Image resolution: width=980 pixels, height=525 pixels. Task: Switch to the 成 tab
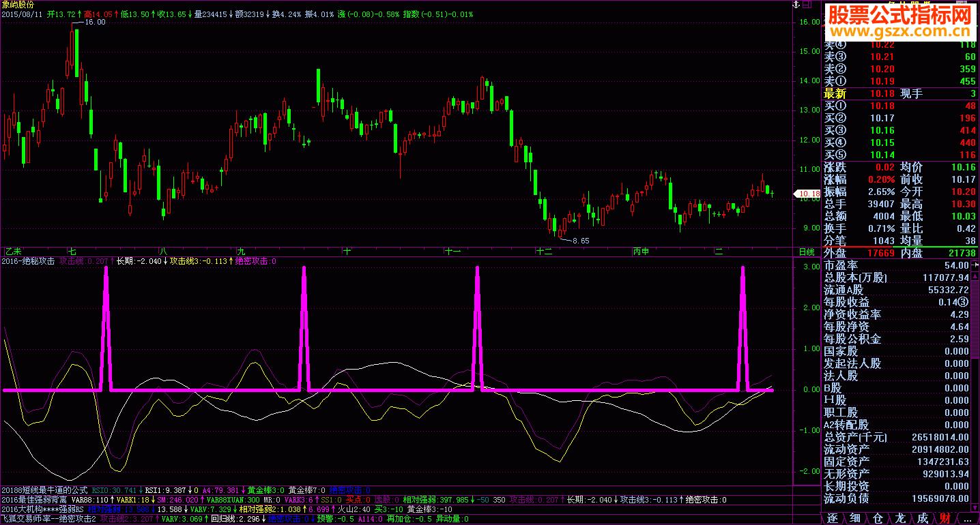coord(923,518)
